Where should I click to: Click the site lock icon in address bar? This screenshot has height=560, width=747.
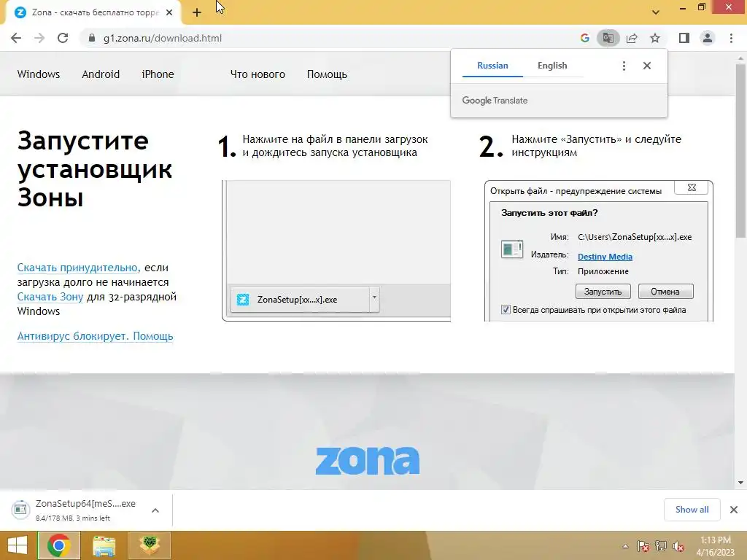(92, 38)
